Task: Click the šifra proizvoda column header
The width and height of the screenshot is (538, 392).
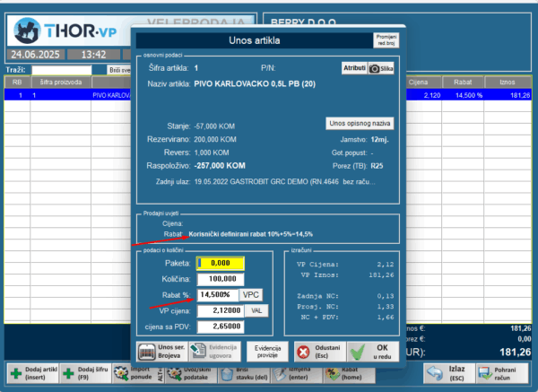Action: point(61,83)
